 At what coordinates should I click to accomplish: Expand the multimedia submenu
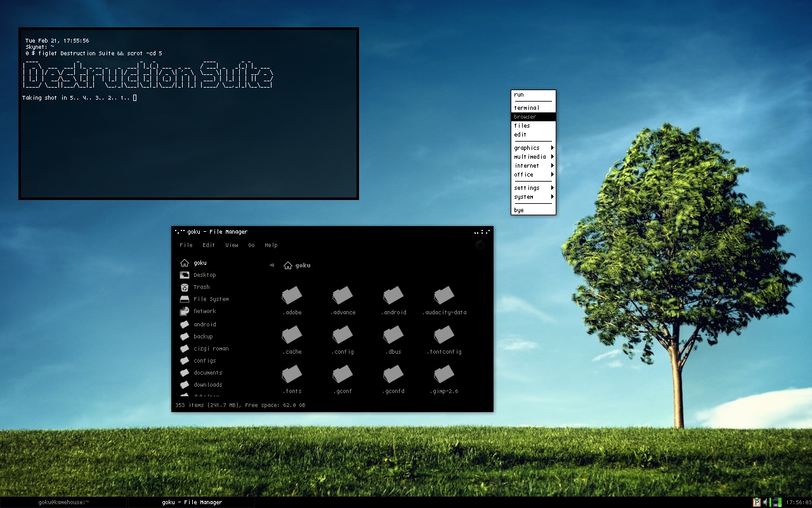point(534,157)
